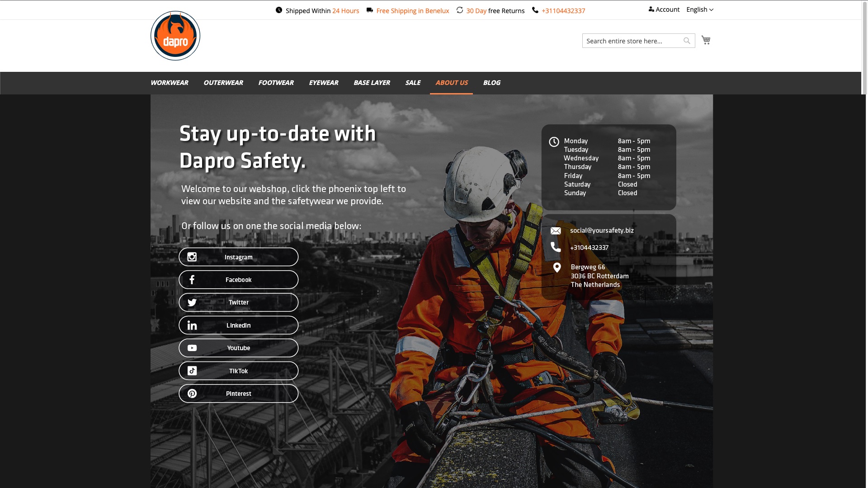Open the Pinterest social button

pos(238,394)
